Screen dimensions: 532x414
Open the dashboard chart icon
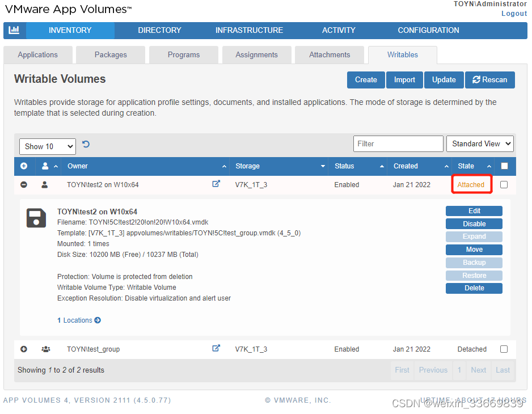pyautogui.click(x=14, y=30)
